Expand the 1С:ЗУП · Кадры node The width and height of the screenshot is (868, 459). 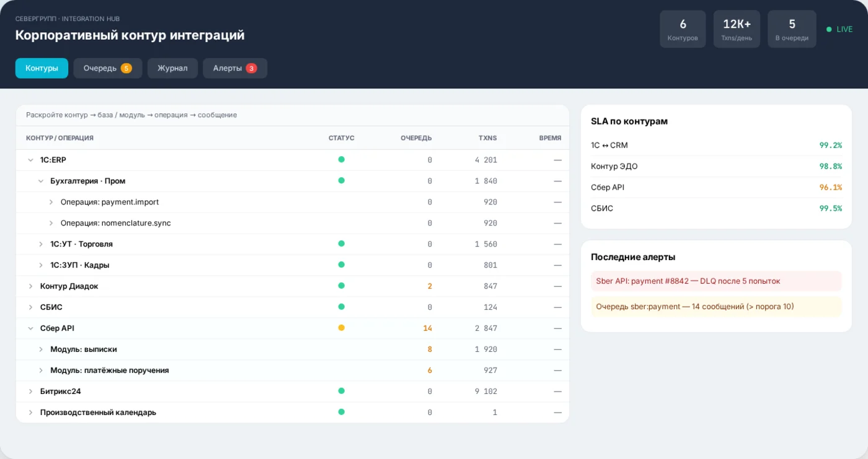pyautogui.click(x=41, y=265)
